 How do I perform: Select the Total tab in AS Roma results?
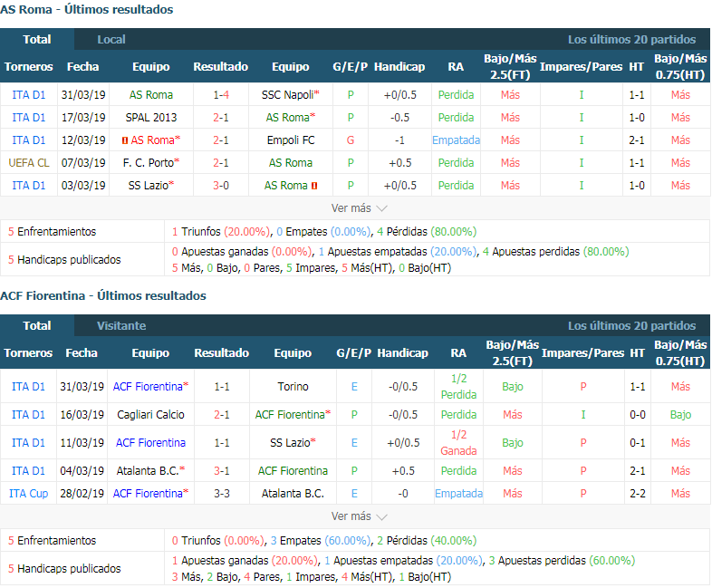(37, 40)
